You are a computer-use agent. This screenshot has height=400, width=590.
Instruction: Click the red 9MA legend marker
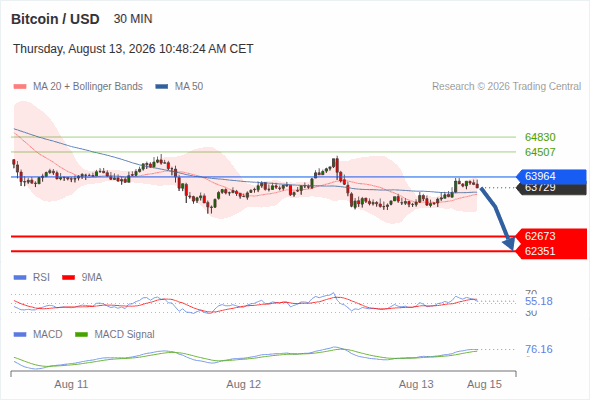click(68, 278)
